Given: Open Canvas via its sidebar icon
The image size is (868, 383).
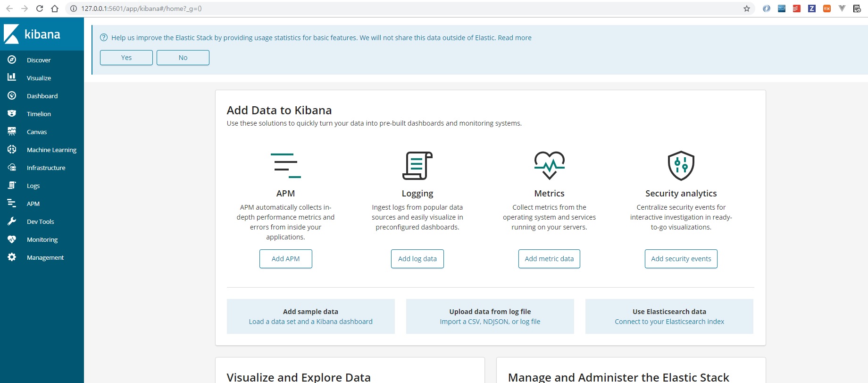Looking at the screenshot, I should [12, 131].
